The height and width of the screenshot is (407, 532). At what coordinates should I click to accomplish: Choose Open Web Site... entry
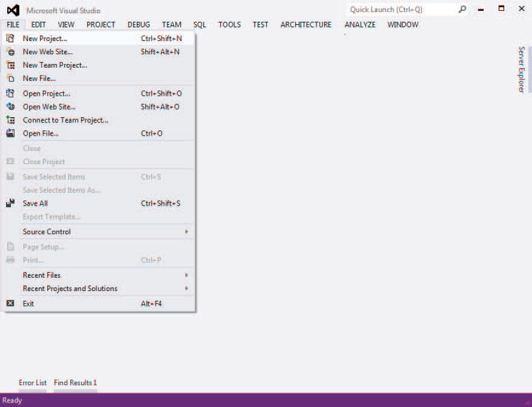[x=99, y=107]
